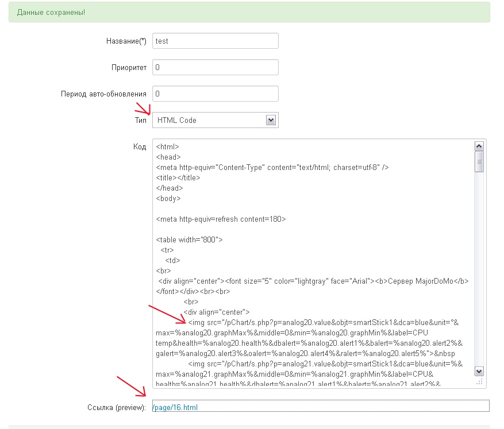Image resolution: width=504 pixels, height=429 pixels.
Task: Click the "Приоритет" label text
Action: coord(129,67)
